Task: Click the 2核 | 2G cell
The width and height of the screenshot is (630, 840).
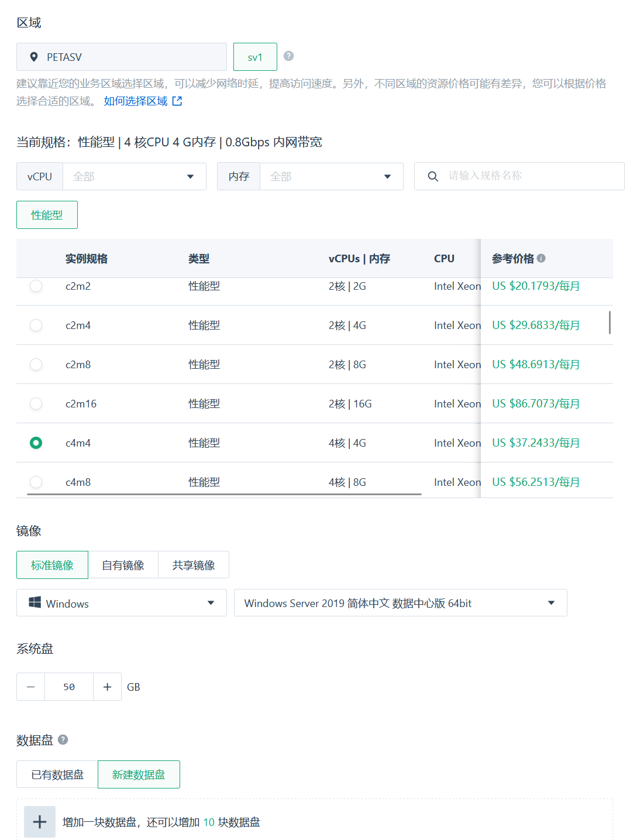Action: click(x=347, y=286)
